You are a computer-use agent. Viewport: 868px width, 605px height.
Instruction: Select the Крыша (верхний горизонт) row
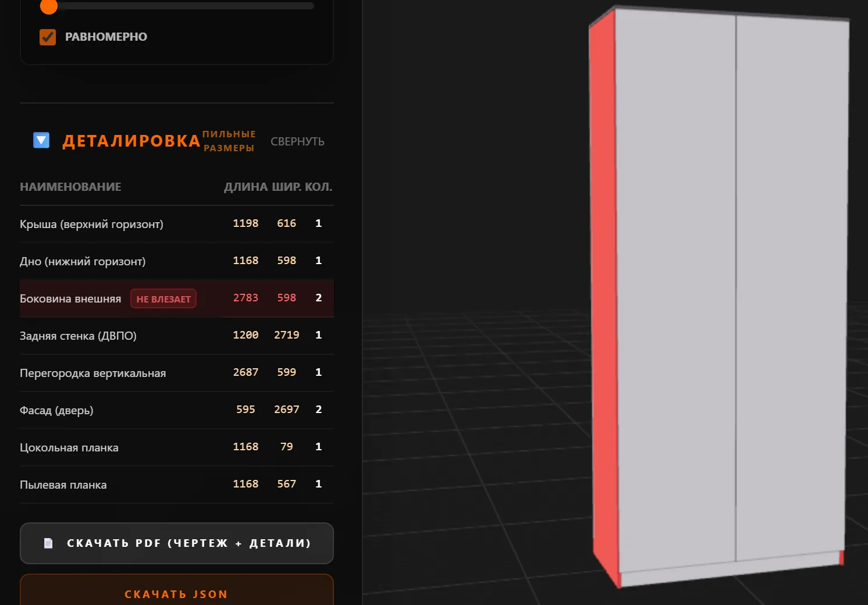click(177, 224)
